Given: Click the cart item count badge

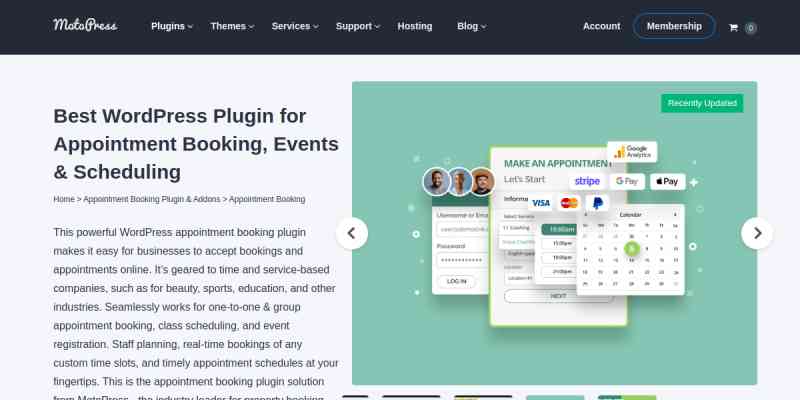Looking at the screenshot, I should pos(751,28).
